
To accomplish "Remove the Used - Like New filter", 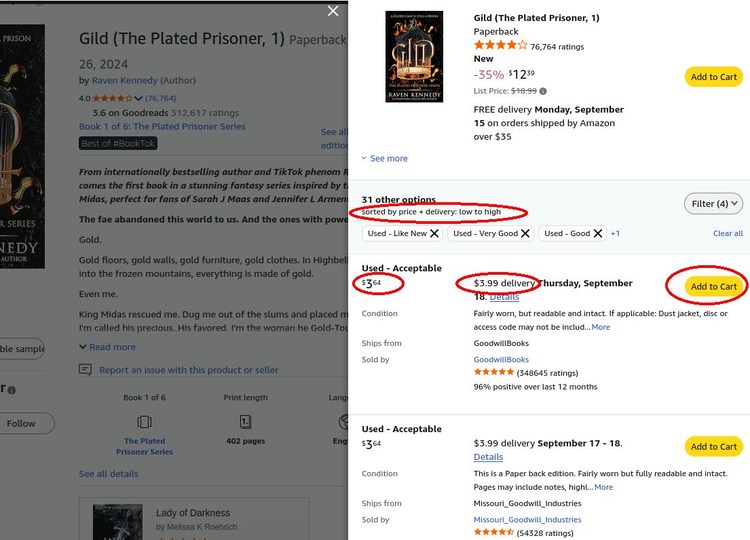I will pyautogui.click(x=434, y=233).
